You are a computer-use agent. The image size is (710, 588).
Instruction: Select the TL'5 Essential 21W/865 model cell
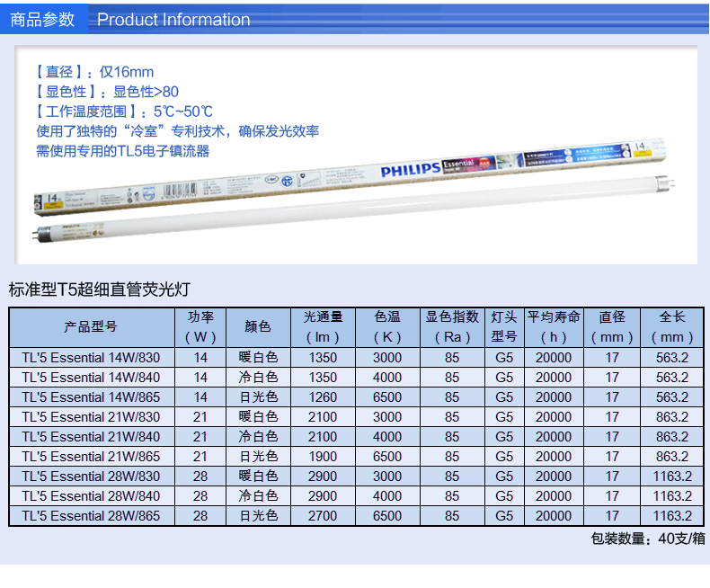(91, 457)
